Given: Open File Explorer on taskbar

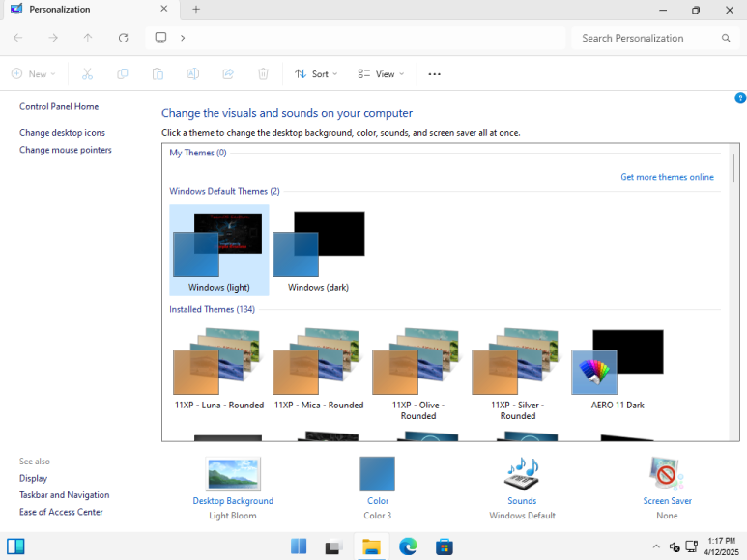Looking at the screenshot, I should pyautogui.click(x=371, y=546).
